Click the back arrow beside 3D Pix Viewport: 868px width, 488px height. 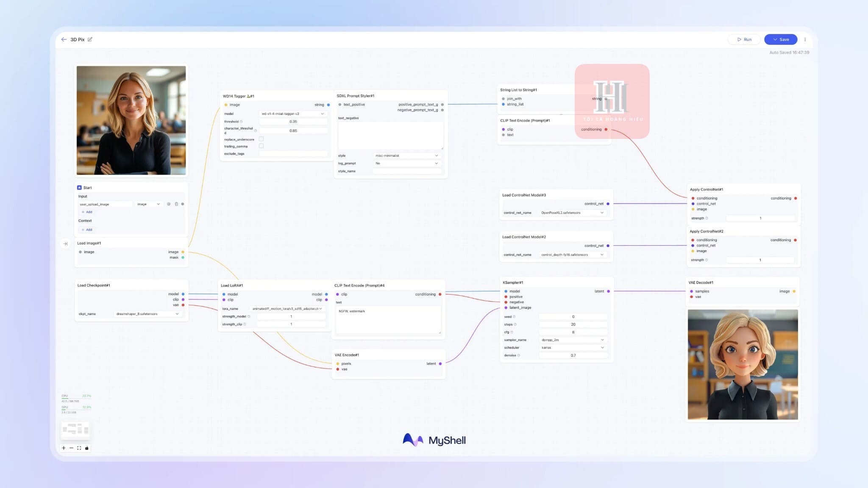(64, 39)
